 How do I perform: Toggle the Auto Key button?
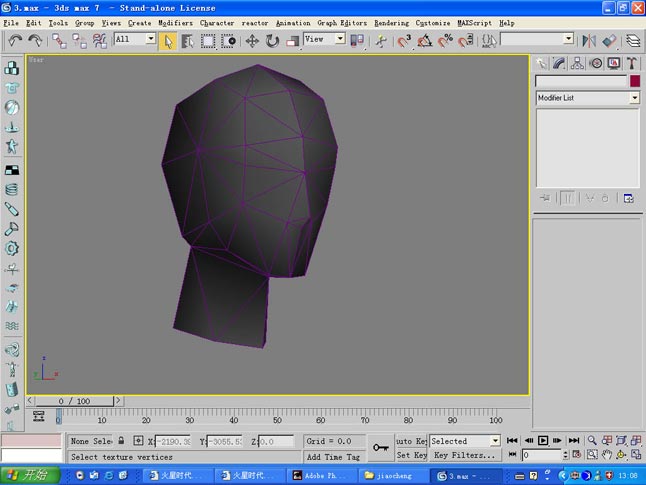coord(411,441)
